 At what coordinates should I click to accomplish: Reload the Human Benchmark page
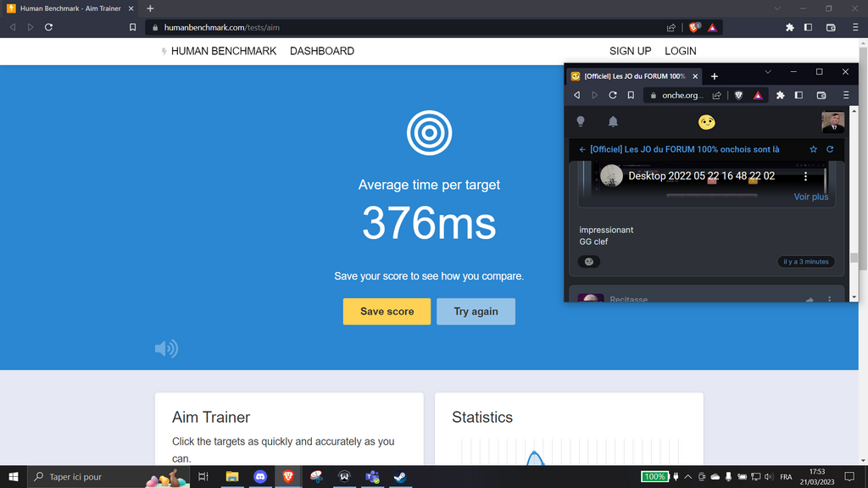pyautogui.click(x=49, y=27)
